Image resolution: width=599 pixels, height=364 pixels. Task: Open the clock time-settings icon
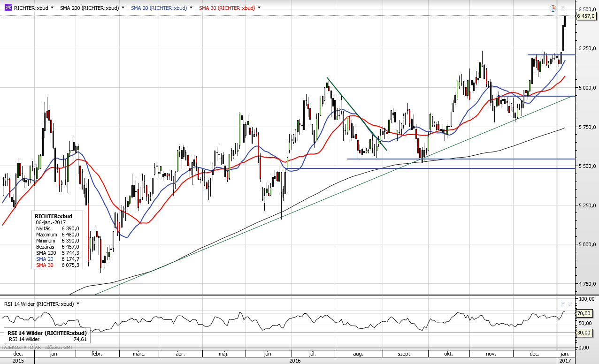coord(553,8)
